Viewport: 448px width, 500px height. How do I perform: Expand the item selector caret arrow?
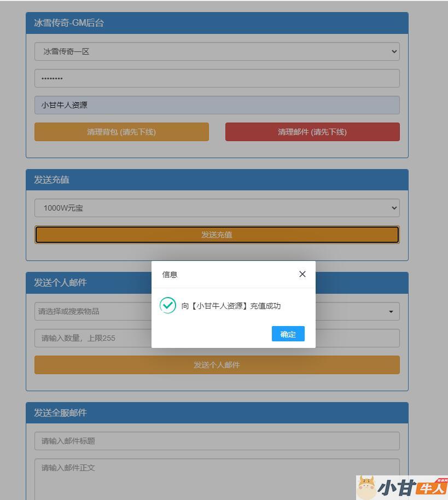tap(391, 312)
